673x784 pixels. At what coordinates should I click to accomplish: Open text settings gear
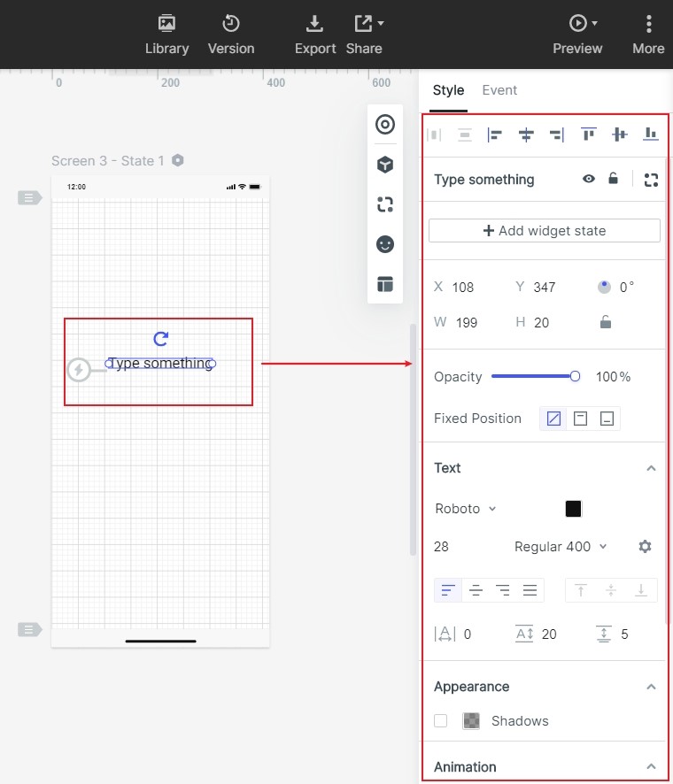pyautogui.click(x=645, y=547)
